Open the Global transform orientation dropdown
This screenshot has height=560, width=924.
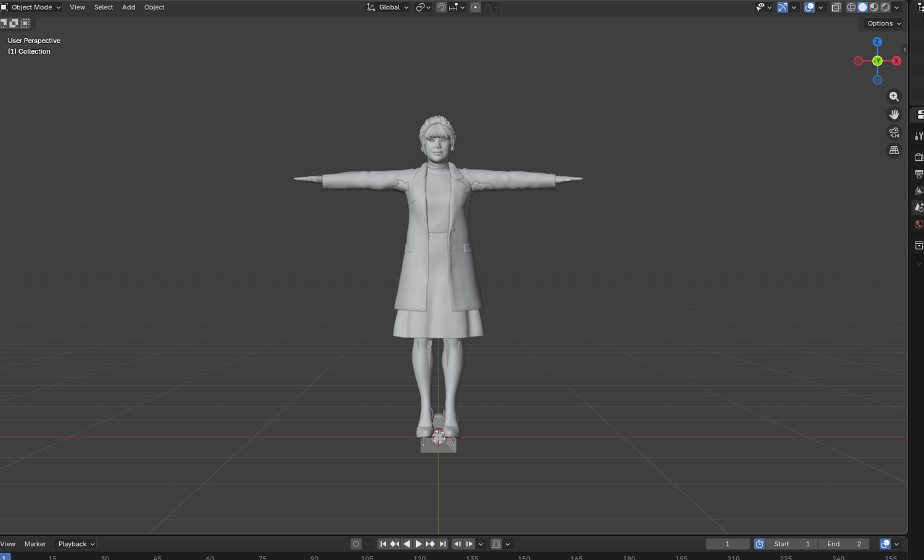click(x=387, y=7)
